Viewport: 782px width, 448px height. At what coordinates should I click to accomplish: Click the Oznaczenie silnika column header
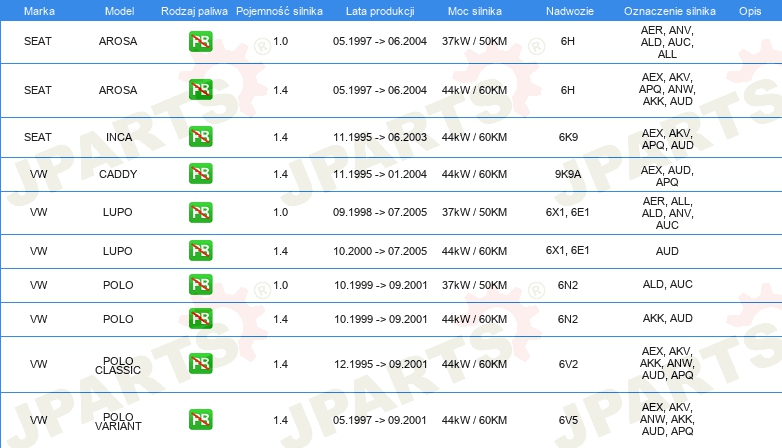coord(670,11)
